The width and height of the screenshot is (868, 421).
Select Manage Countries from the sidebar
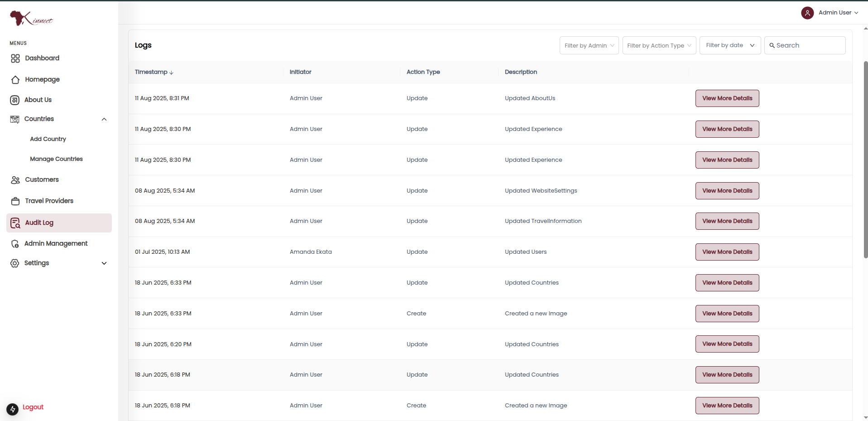[56, 159]
